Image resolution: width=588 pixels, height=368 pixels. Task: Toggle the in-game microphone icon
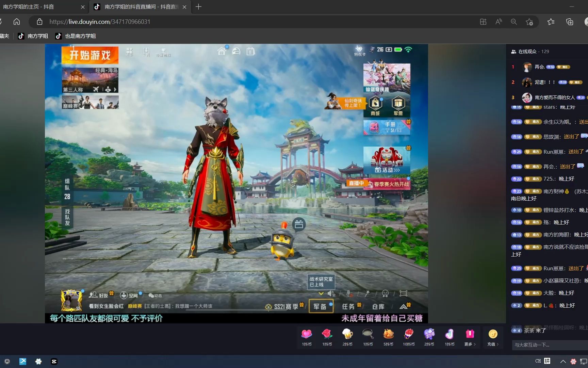click(349, 293)
